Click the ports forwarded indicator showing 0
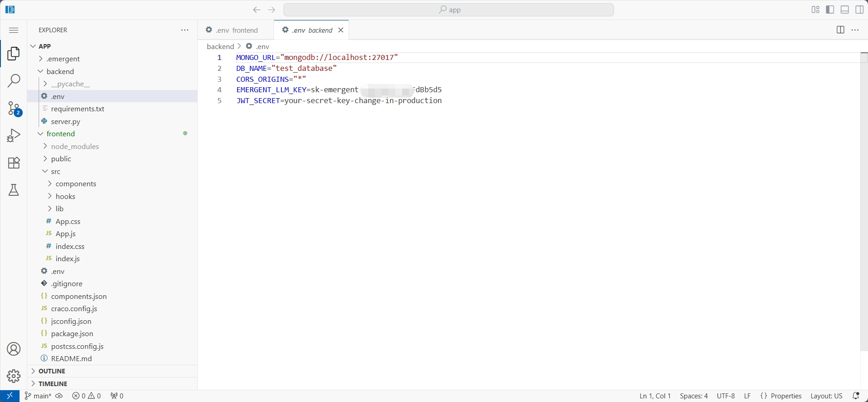Screen dimensions: 868x402 pyautogui.click(x=117, y=396)
